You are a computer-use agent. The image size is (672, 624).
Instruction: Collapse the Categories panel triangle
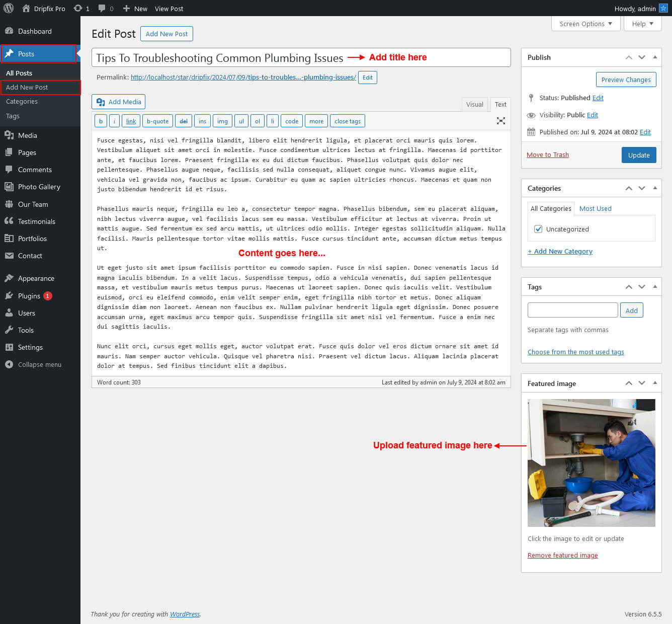[655, 188]
